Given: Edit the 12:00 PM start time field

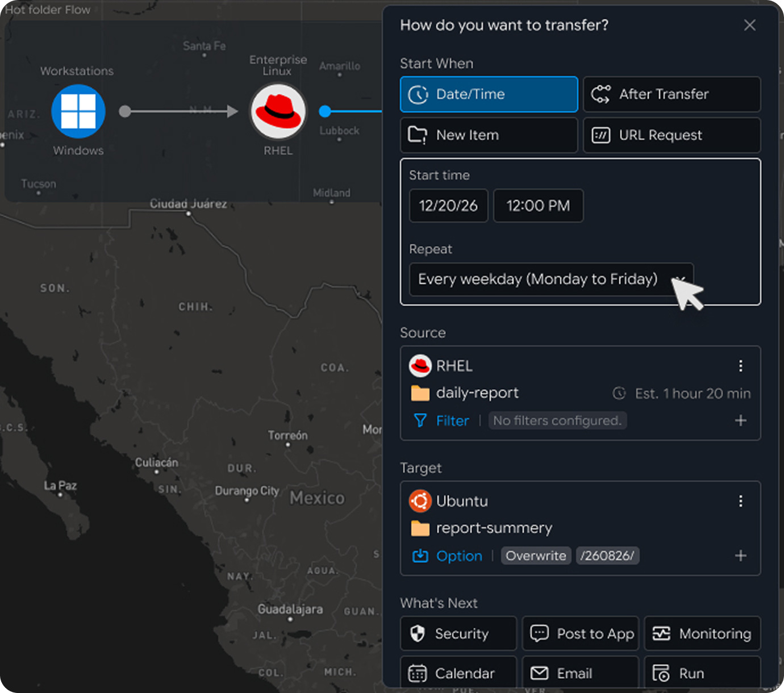Looking at the screenshot, I should click(x=539, y=206).
